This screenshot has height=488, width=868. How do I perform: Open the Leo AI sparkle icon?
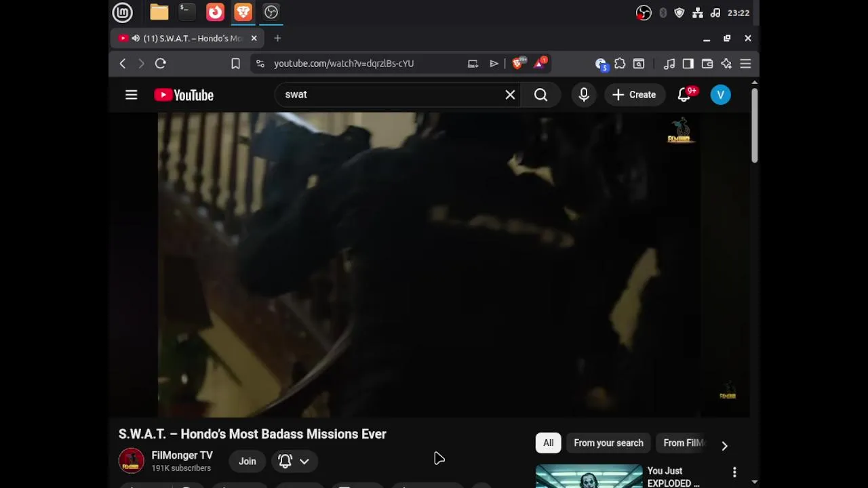(x=726, y=64)
